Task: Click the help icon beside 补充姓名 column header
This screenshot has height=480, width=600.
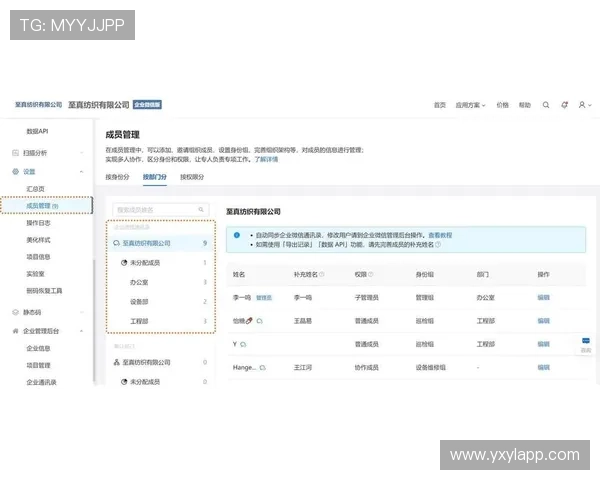Action: [x=322, y=274]
